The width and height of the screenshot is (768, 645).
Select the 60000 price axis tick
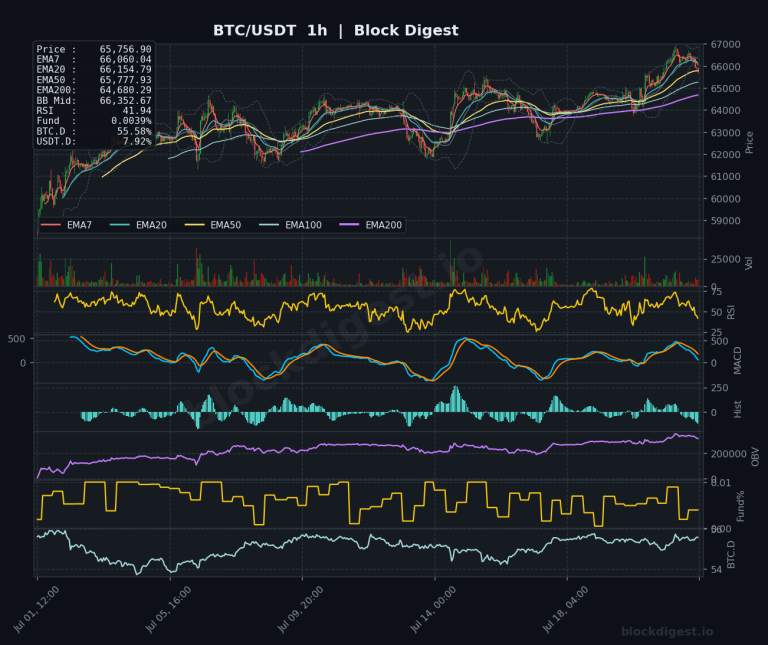pyautogui.click(x=725, y=198)
